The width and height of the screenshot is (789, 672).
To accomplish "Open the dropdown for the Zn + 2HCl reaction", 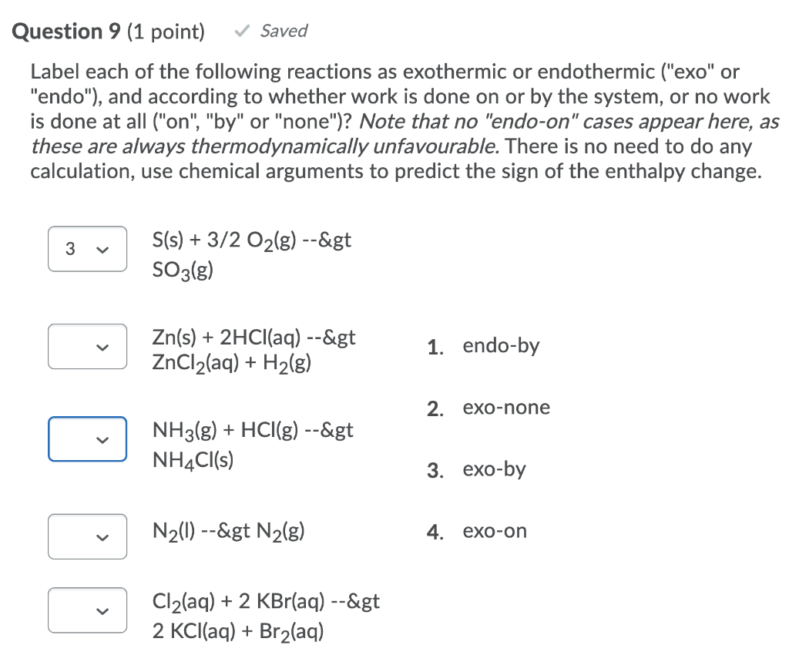I will pos(87,347).
